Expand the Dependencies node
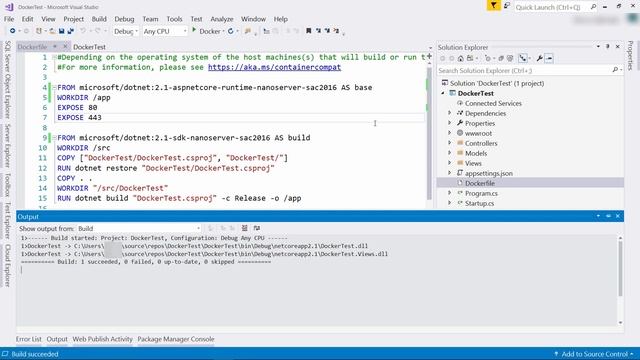This screenshot has width=640, height=360. click(x=450, y=113)
